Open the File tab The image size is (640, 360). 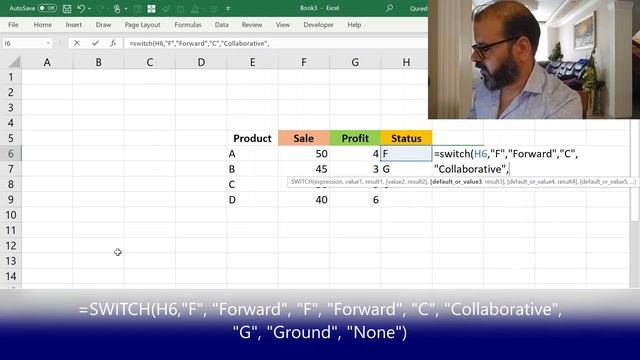pos(13,25)
